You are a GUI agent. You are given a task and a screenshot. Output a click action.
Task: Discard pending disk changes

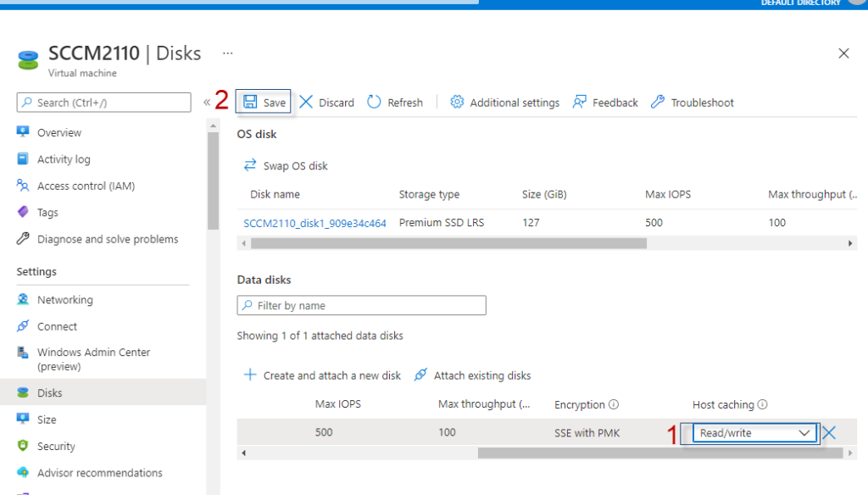click(x=326, y=103)
